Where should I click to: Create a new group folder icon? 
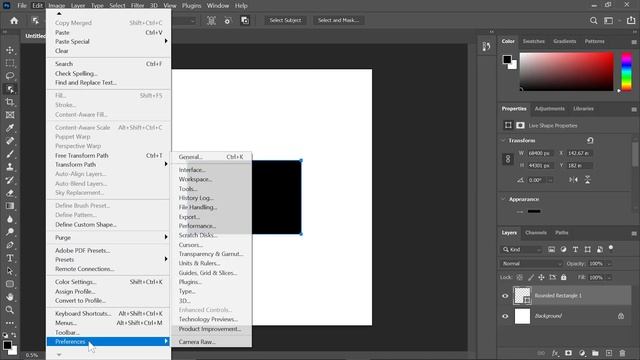click(596, 353)
